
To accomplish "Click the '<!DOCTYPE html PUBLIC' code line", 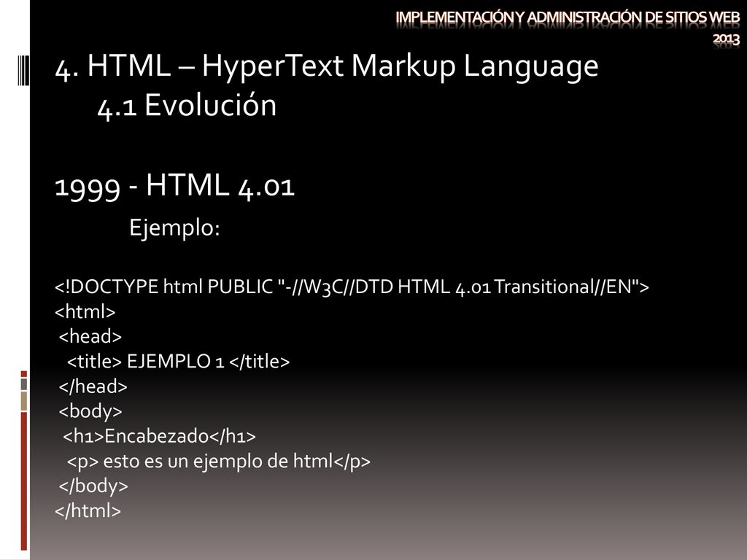I will (x=352, y=287).
